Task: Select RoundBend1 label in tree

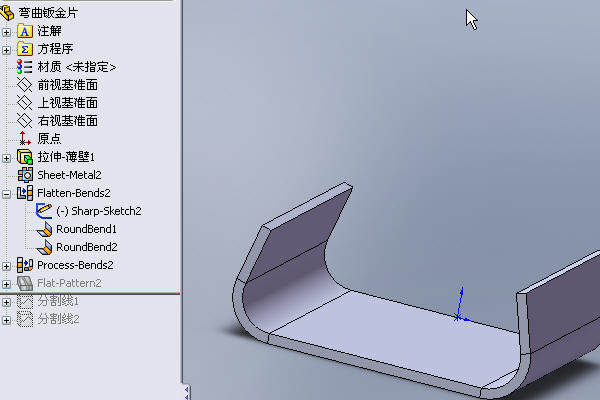Action: click(x=86, y=229)
